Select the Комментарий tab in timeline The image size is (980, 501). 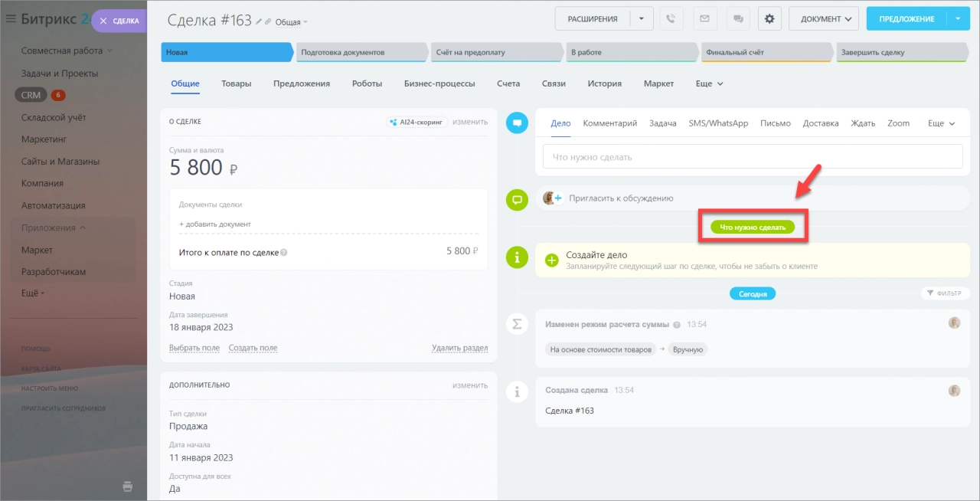609,123
